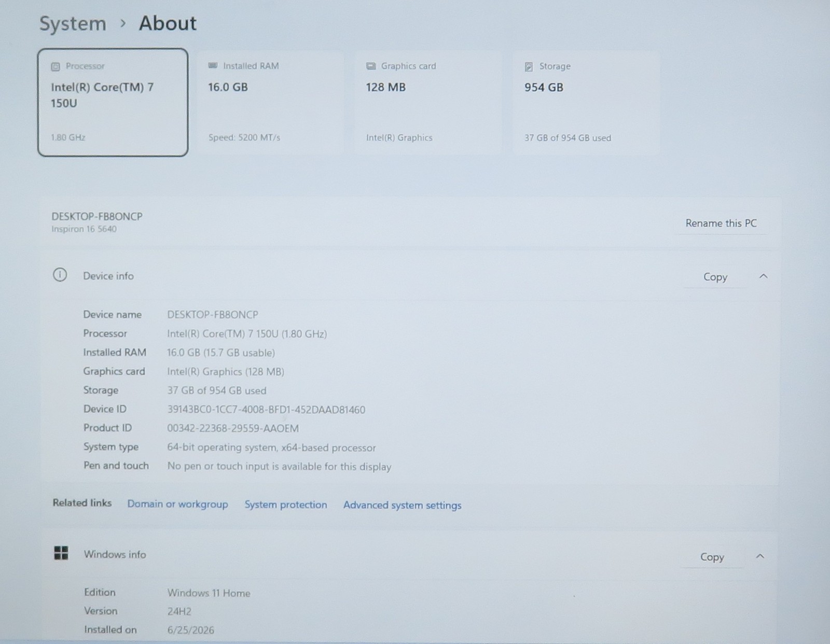Click the Related links label
830x644 pixels.
(82, 502)
